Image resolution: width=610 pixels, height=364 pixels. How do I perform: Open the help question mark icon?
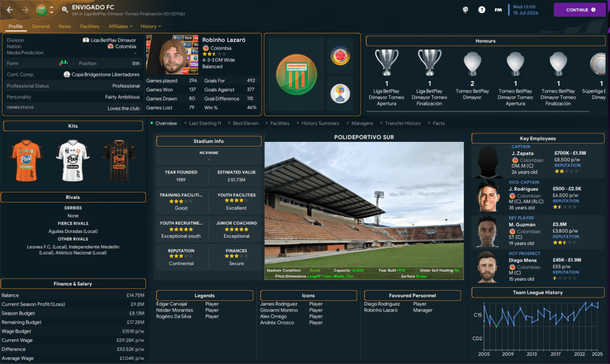[x=482, y=10]
